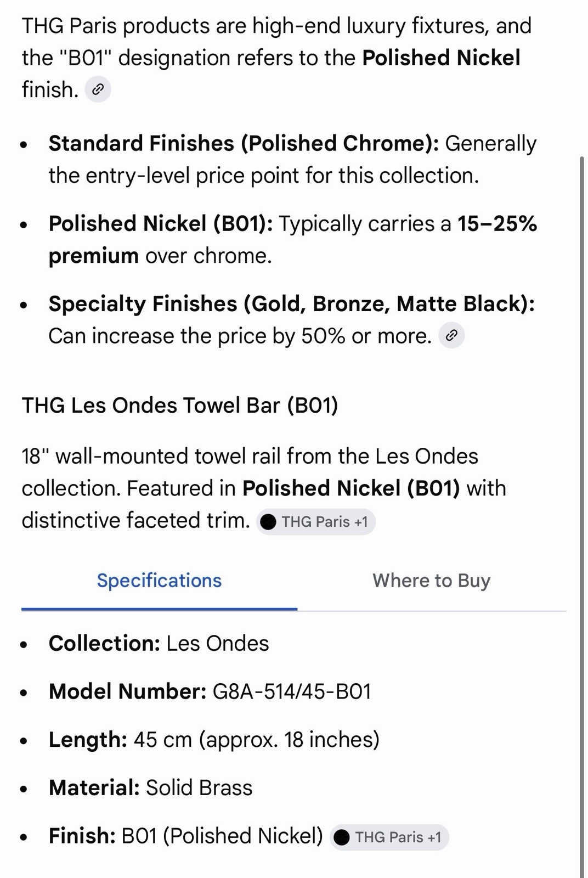Viewport: 588px width, 878px height.
Task: Open the source link icon after "finish."
Action: [98, 89]
